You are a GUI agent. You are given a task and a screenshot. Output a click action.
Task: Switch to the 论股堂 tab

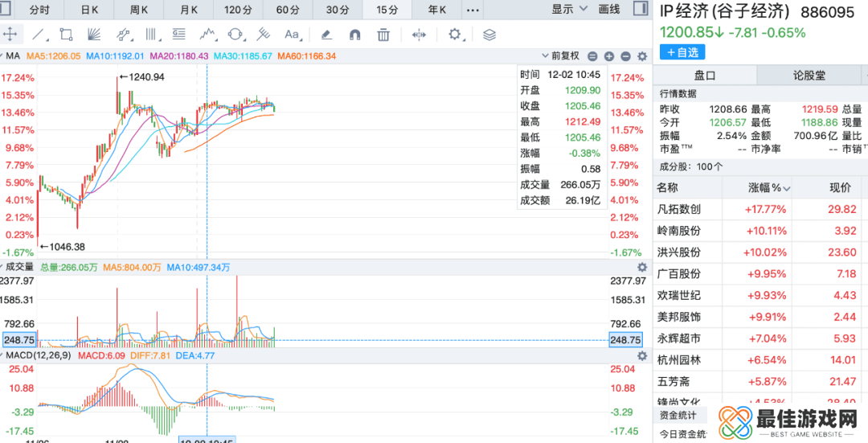(x=809, y=76)
